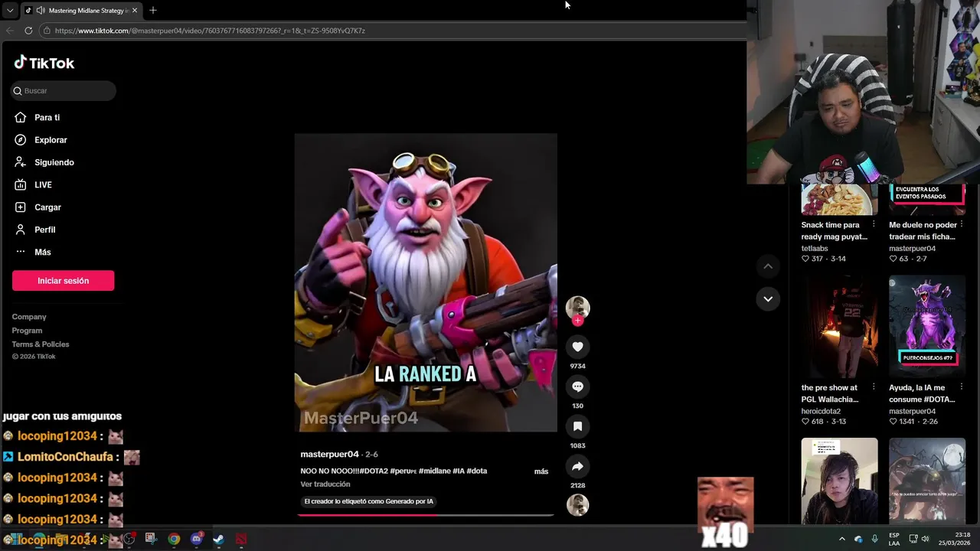Click the browser back arrow
This screenshot has height=551, width=980.
point(10,31)
